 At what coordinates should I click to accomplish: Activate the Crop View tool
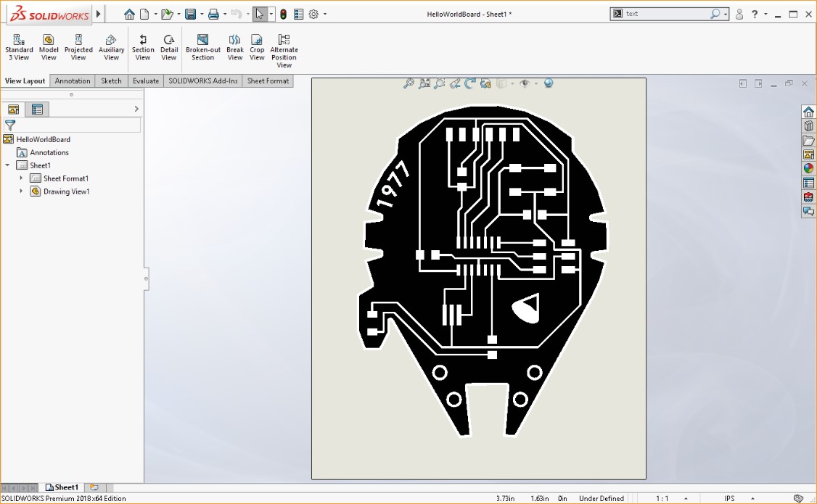[257, 47]
